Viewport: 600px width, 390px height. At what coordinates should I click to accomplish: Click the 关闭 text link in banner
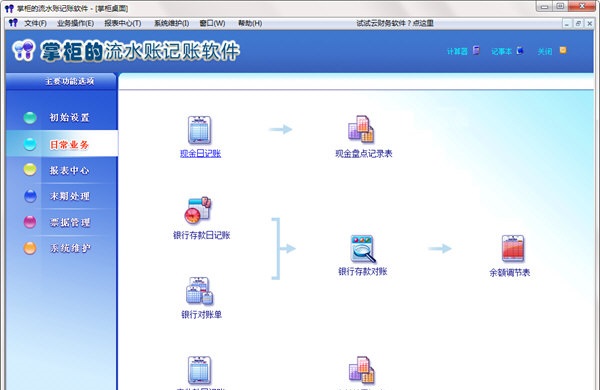pos(545,51)
